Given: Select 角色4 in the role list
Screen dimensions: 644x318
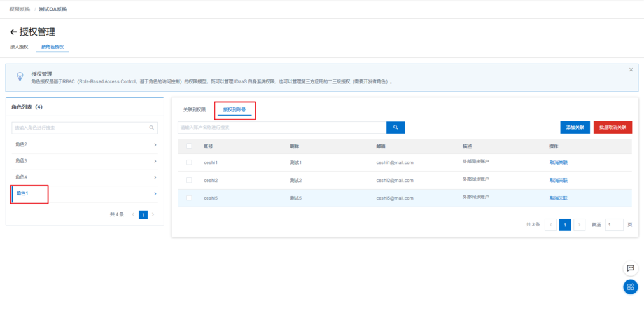Looking at the screenshot, I should point(21,177).
